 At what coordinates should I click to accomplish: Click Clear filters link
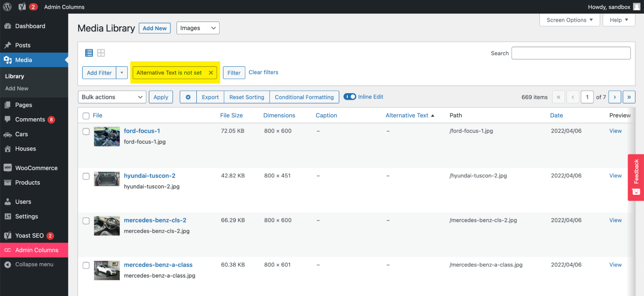point(264,72)
